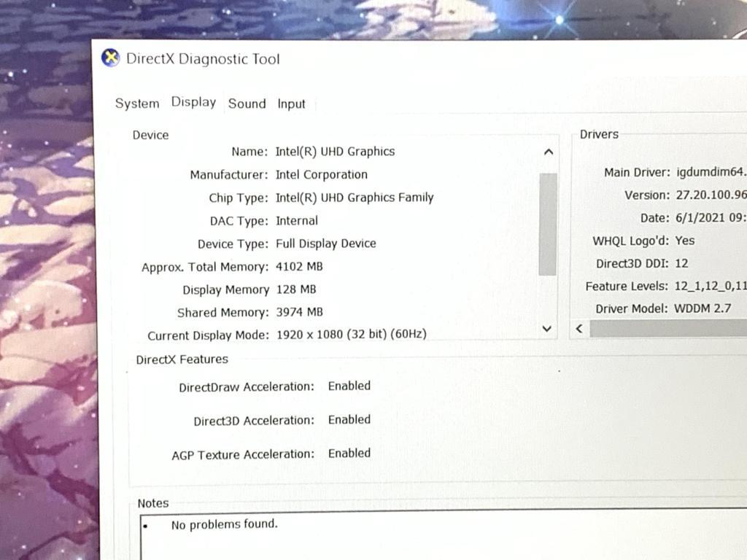Click Intel(R) UHD Graphics Family chip type

click(x=355, y=198)
